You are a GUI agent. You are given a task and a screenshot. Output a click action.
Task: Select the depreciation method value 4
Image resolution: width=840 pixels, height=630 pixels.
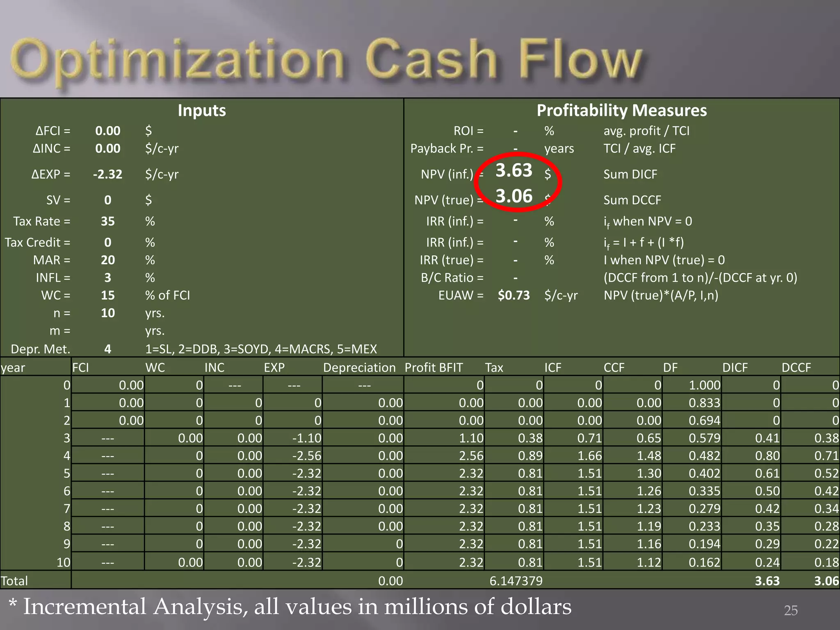107,349
